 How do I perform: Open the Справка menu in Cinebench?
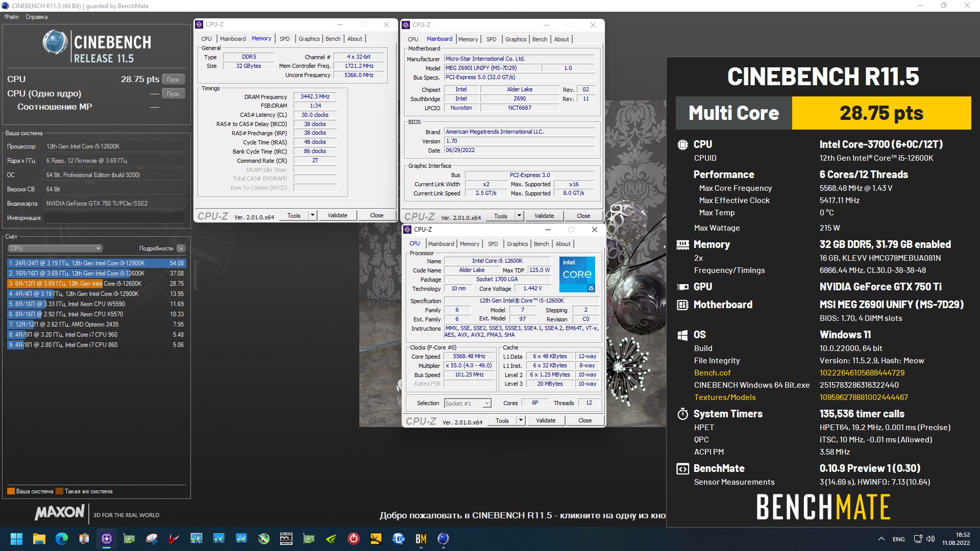pyautogui.click(x=37, y=17)
